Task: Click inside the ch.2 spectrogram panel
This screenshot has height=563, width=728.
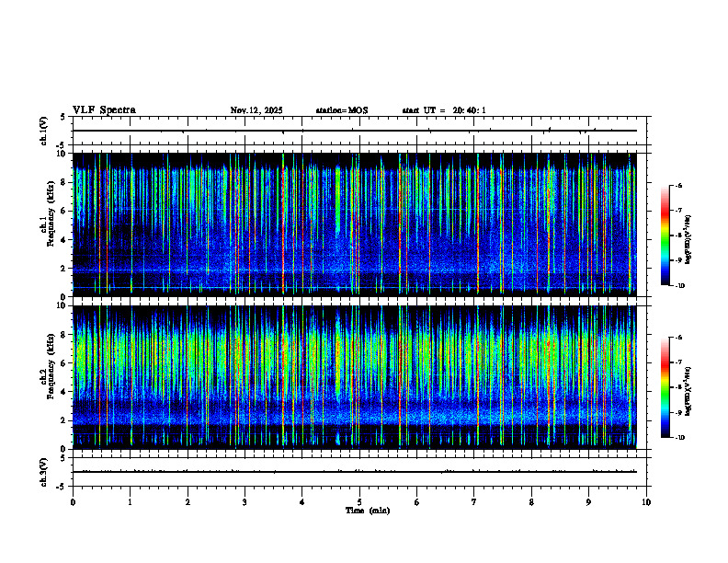Action: pyautogui.click(x=355, y=377)
